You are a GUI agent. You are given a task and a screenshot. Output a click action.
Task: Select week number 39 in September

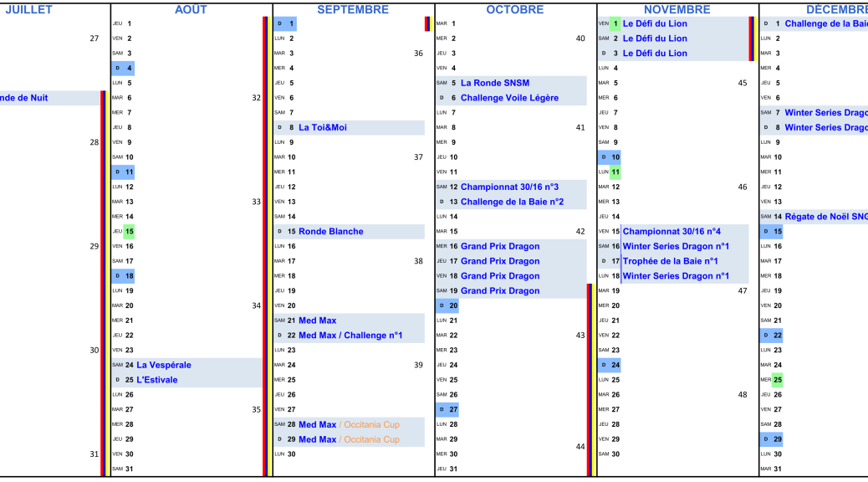pos(418,365)
